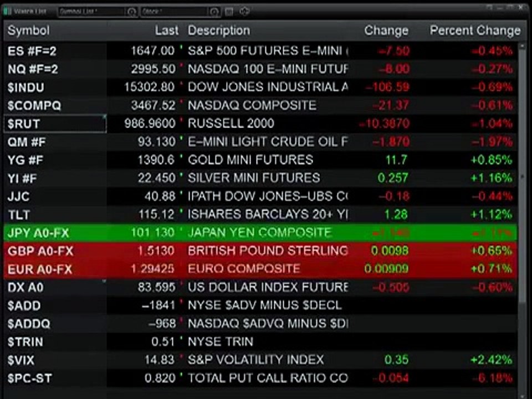Select the DX A0 symbol cell
The image size is (532, 399).
(x=55, y=288)
